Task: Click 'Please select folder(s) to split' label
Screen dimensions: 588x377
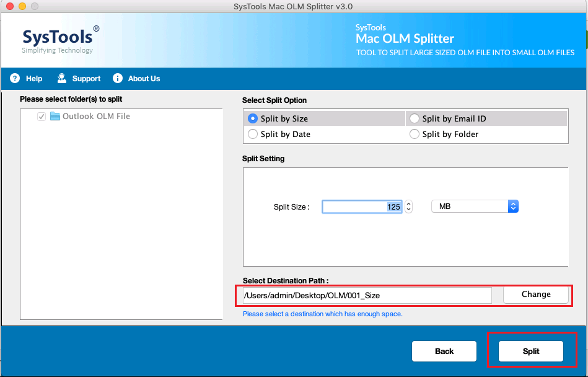Action: pos(71,99)
